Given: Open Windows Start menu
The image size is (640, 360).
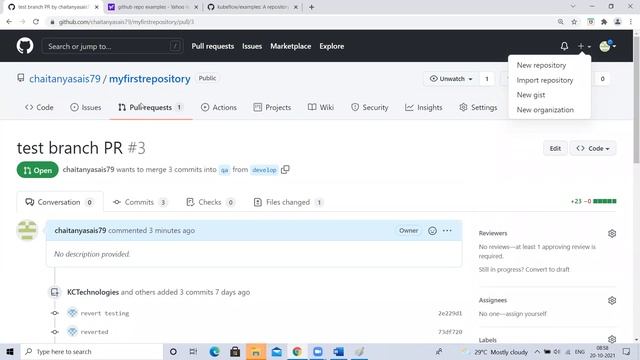Looking at the screenshot, I should tap(10, 351).
